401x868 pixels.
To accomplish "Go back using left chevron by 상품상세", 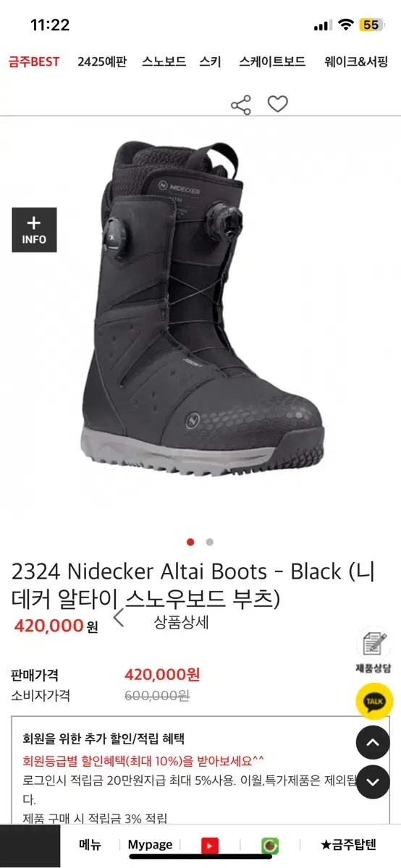I will [119, 618].
